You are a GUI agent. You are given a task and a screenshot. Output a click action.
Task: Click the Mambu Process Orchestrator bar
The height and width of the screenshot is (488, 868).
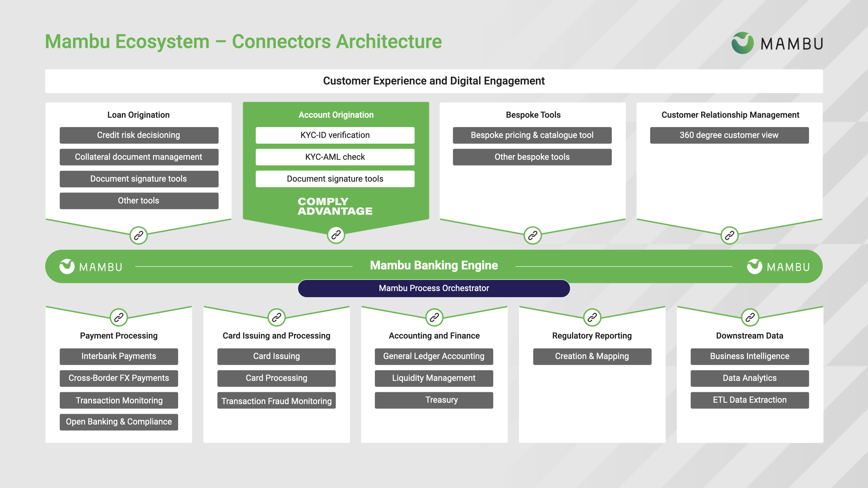[433, 288]
